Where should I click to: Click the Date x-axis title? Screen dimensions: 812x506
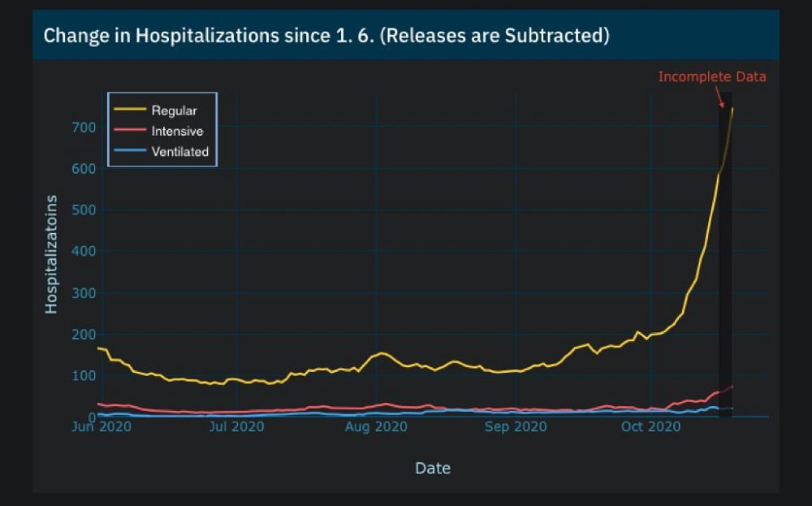(x=432, y=468)
